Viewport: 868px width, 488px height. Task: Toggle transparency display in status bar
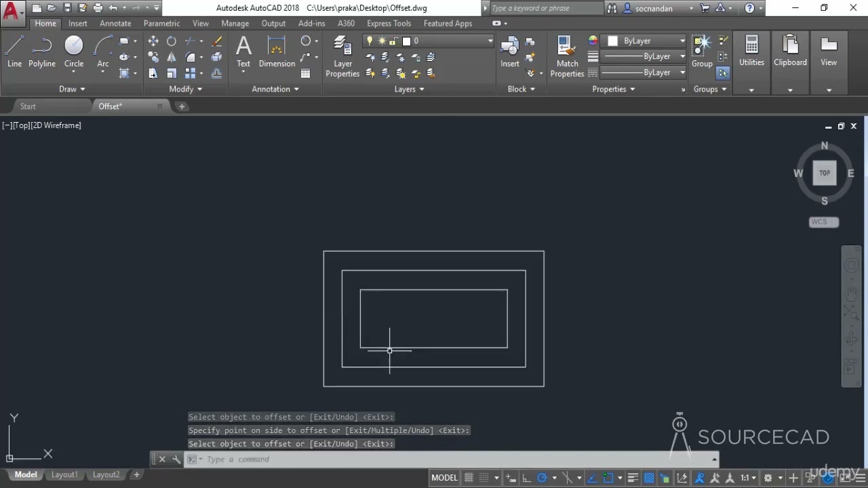tap(649, 478)
